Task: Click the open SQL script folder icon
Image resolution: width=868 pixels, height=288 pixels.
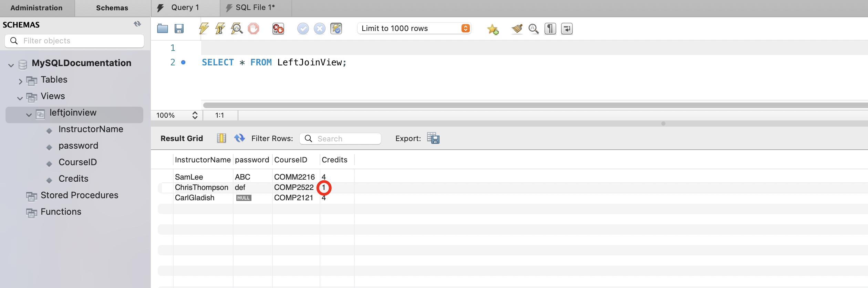Action: click(162, 29)
